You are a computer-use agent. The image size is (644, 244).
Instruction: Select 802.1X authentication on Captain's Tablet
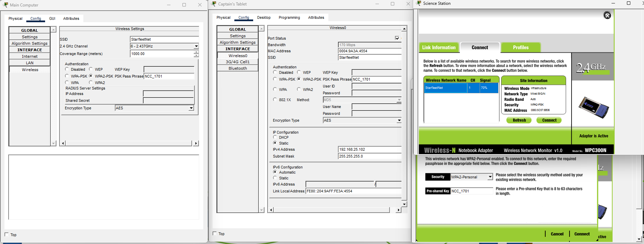[275, 99]
